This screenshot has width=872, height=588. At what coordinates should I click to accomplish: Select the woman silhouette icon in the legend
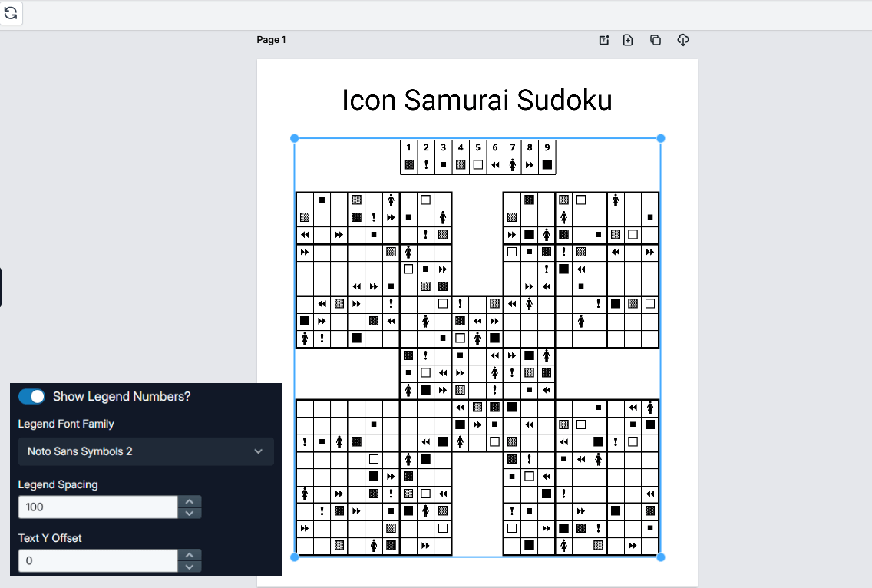(x=512, y=164)
